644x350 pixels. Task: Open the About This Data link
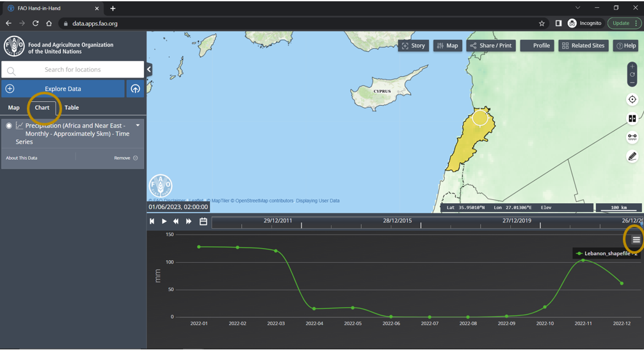coord(22,158)
